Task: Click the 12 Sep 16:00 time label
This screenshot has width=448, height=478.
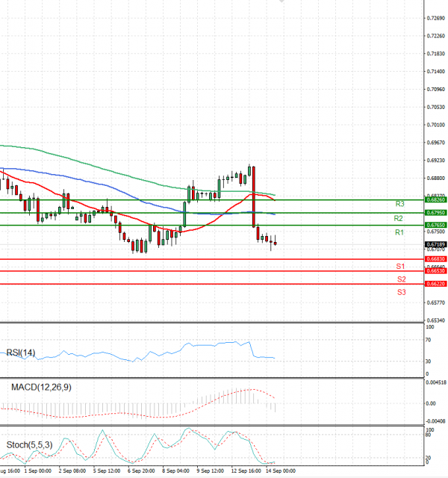Action: tap(246, 471)
